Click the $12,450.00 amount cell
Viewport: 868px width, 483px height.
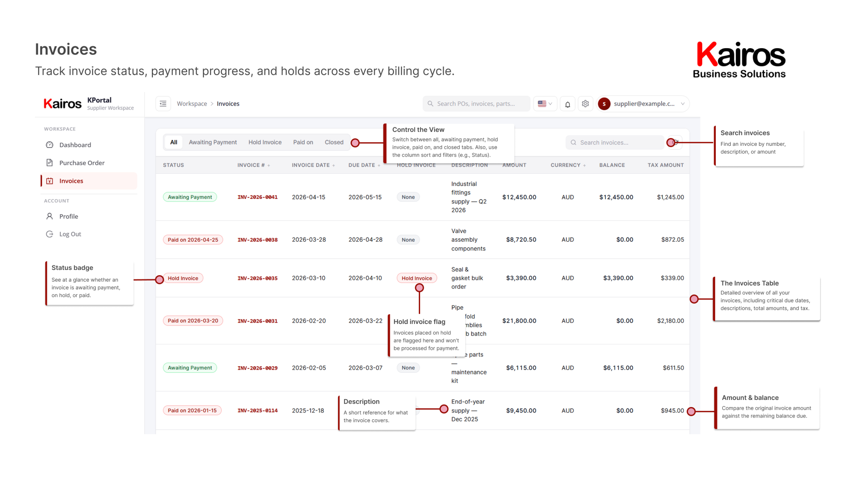519,197
